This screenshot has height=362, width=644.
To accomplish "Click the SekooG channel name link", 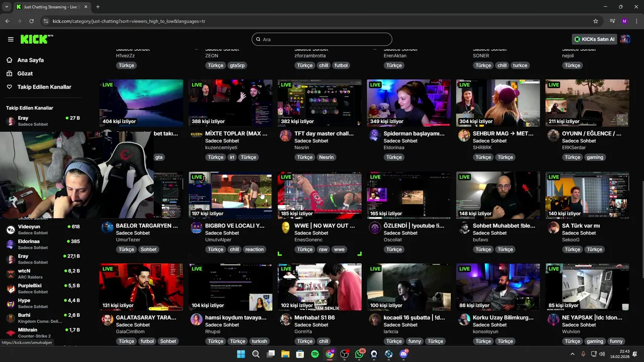I will pyautogui.click(x=571, y=240).
